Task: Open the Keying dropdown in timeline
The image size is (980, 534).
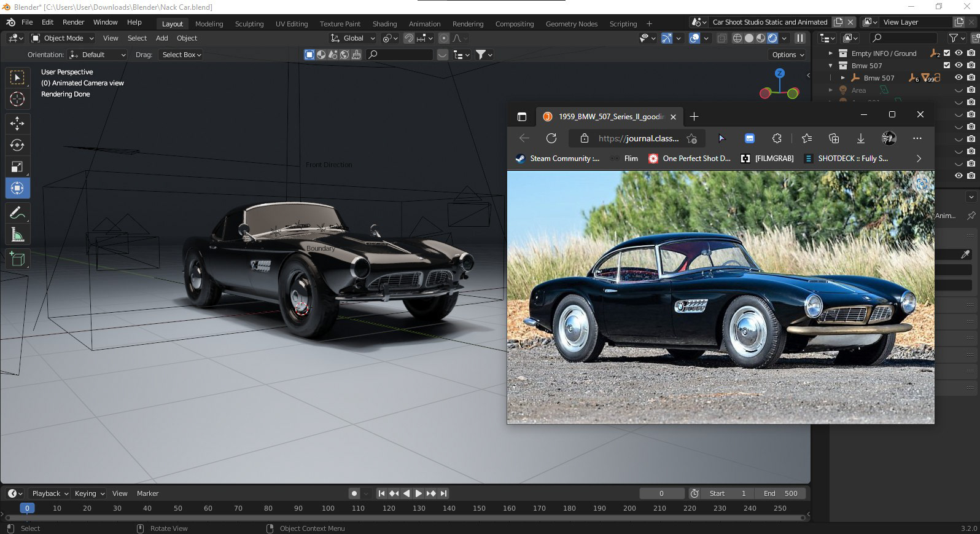Action: [x=89, y=493]
